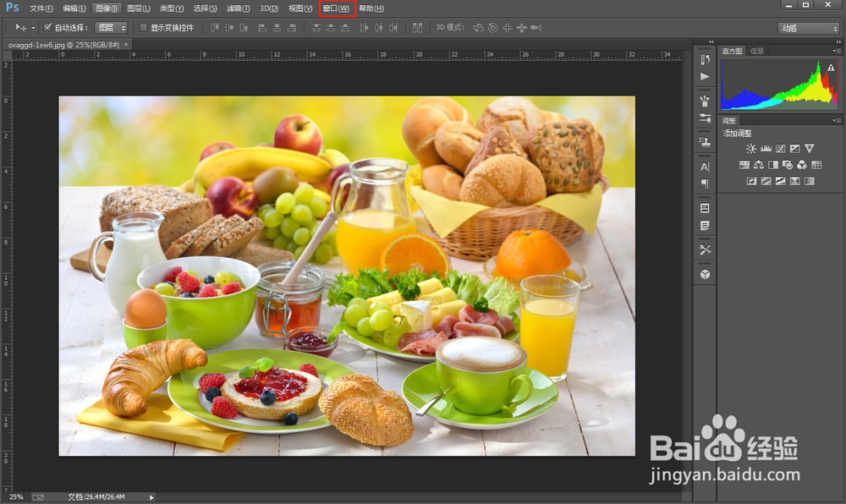Add a Black & White adjustment
The image size is (846, 504).
point(773,164)
